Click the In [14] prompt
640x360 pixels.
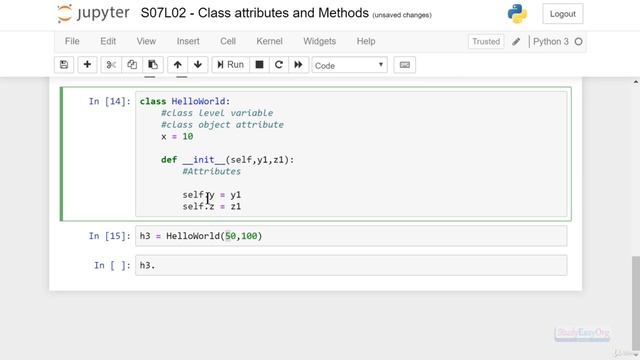(x=109, y=101)
